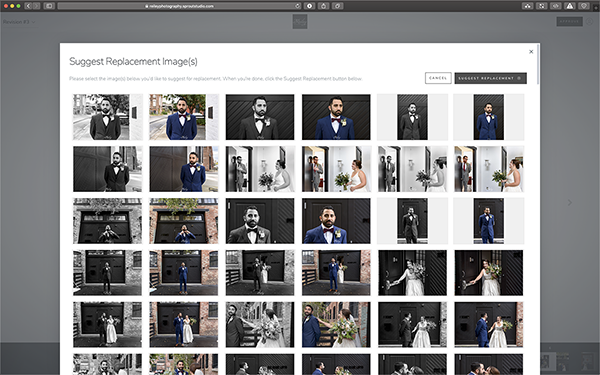The width and height of the screenshot is (600, 375).
Task: Select color groom looking aside by garage door
Action: pyautogui.click(x=184, y=169)
